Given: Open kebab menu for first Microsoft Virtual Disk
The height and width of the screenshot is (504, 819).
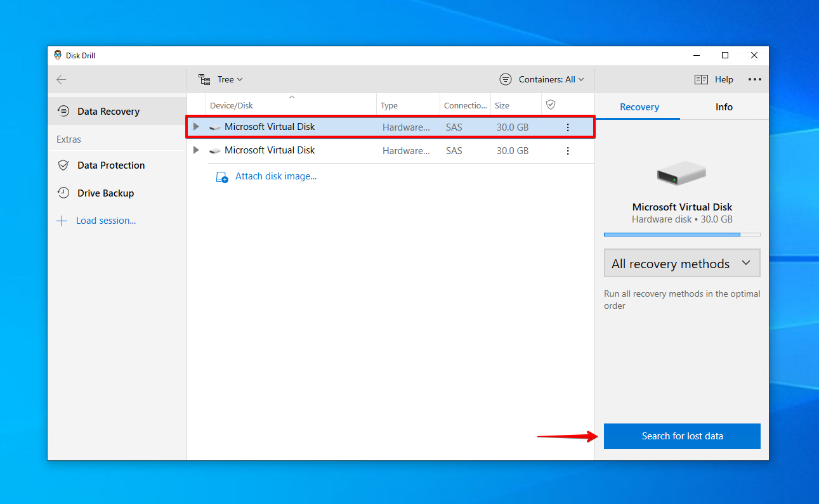Looking at the screenshot, I should click(x=568, y=127).
